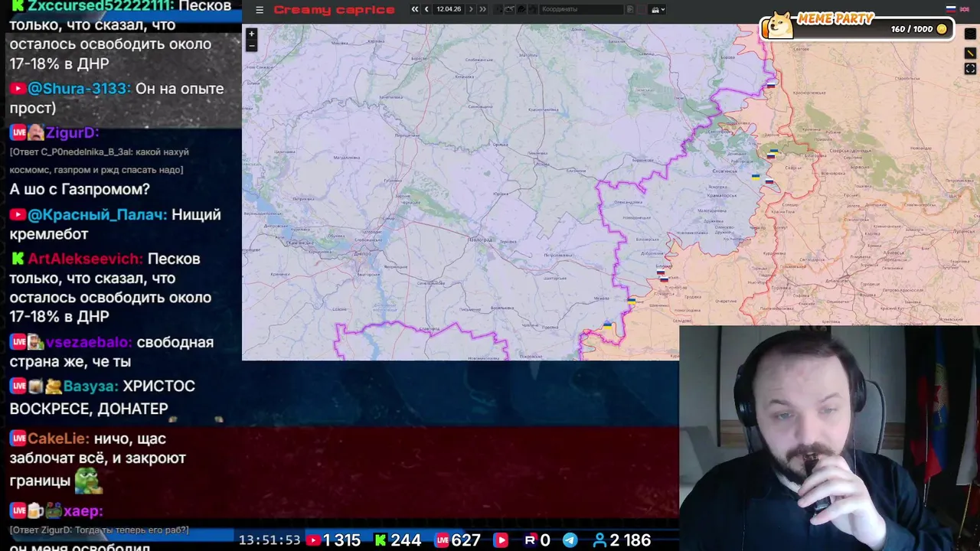
Task: Click username CakeLie in chat
Action: point(58,439)
